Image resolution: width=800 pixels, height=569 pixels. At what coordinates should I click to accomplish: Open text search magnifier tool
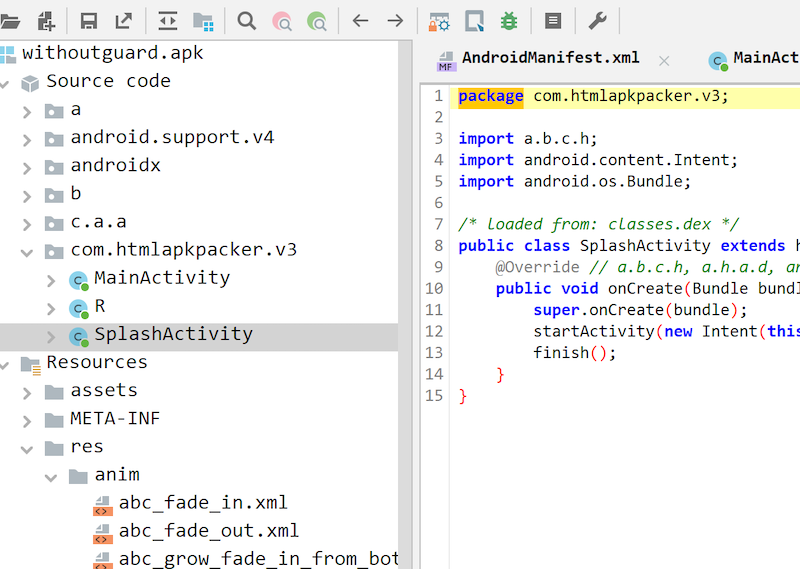pyautogui.click(x=246, y=20)
